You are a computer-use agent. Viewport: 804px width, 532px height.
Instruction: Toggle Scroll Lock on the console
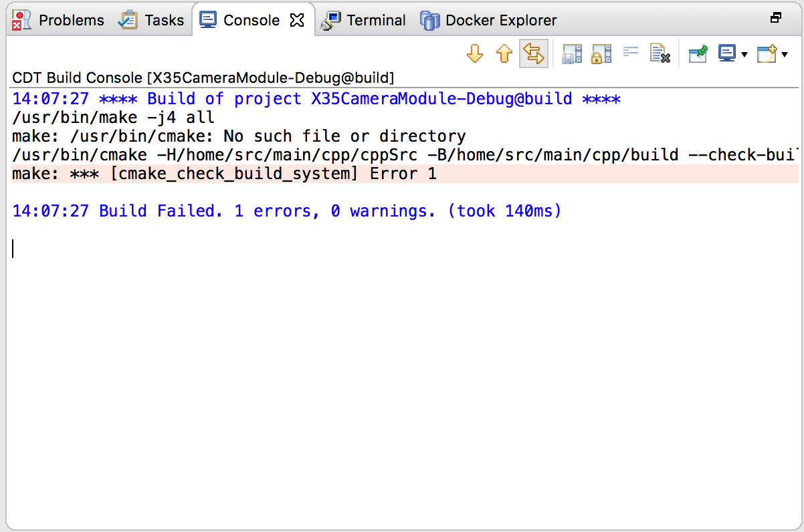point(601,54)
